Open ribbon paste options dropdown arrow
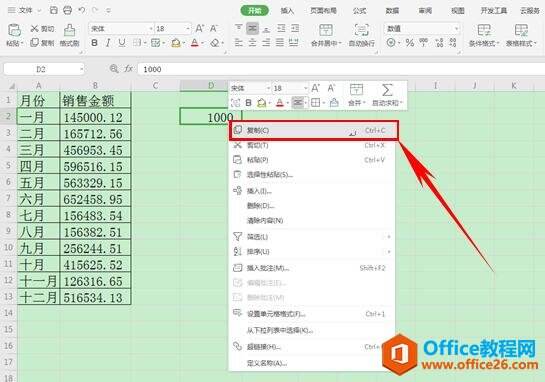The image size is (545, 382). 22,43
